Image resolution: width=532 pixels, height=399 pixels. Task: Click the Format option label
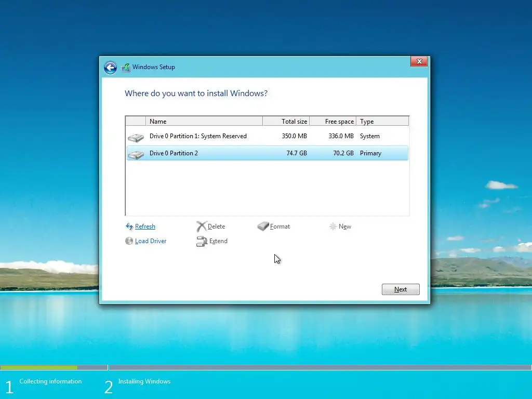click(280, 227)
